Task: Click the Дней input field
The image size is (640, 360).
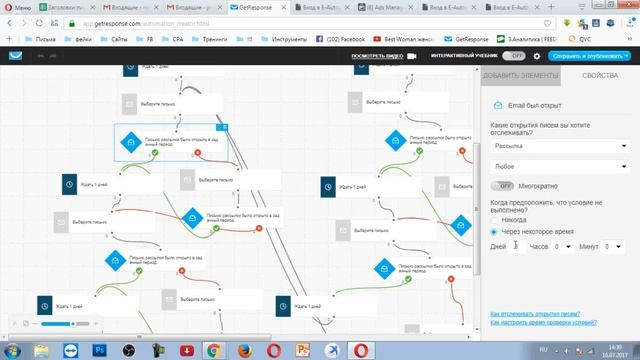Action: pyautogui.click(x=516, y=247)
